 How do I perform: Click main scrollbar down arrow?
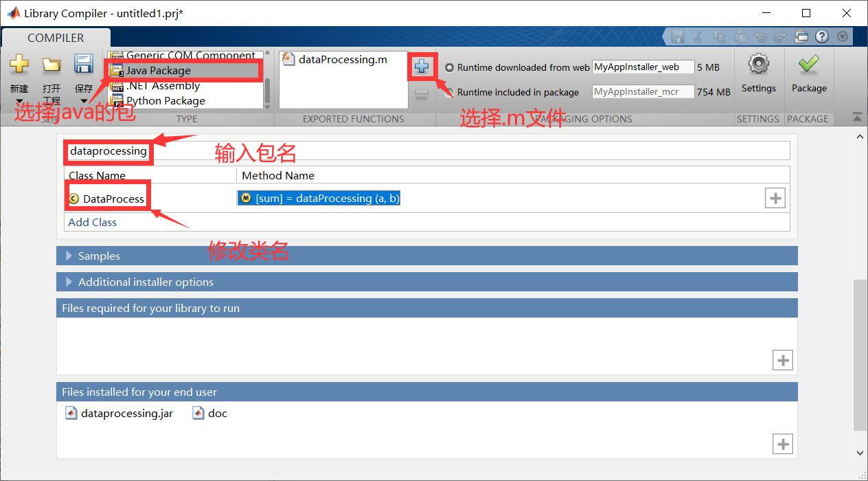click(860, 452)
